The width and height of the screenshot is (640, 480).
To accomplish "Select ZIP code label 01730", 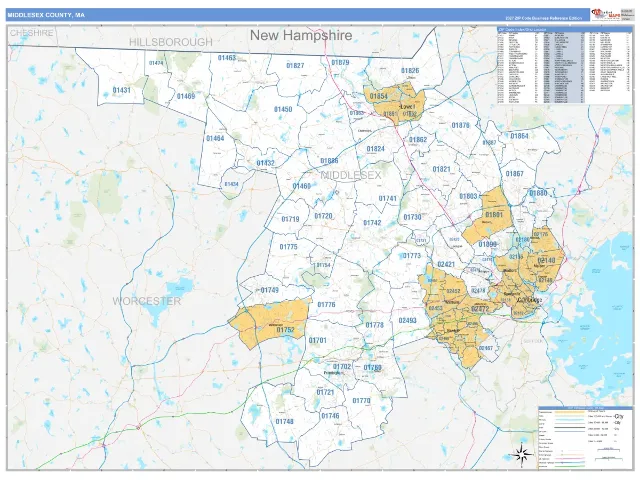I will 412,217.
